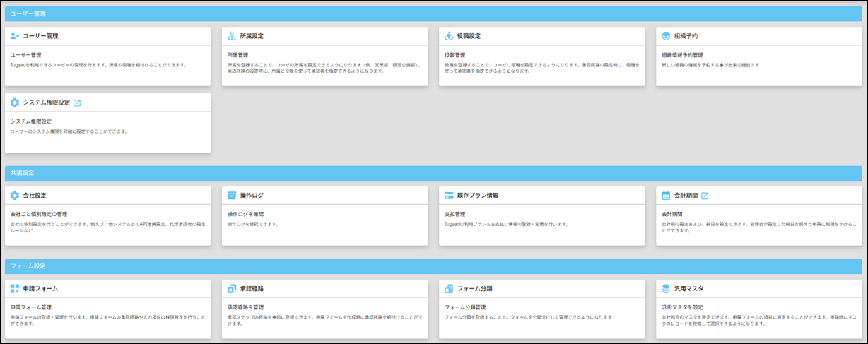Click the システム権限設定 gear icon

coord(15,102)
